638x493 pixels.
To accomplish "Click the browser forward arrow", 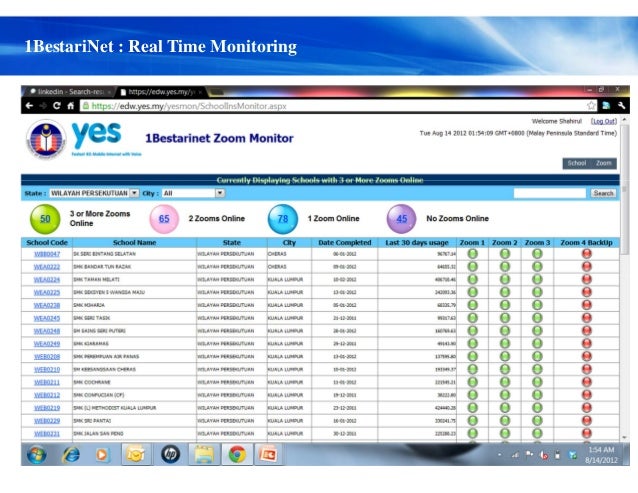I will click(x=43, y=106).
